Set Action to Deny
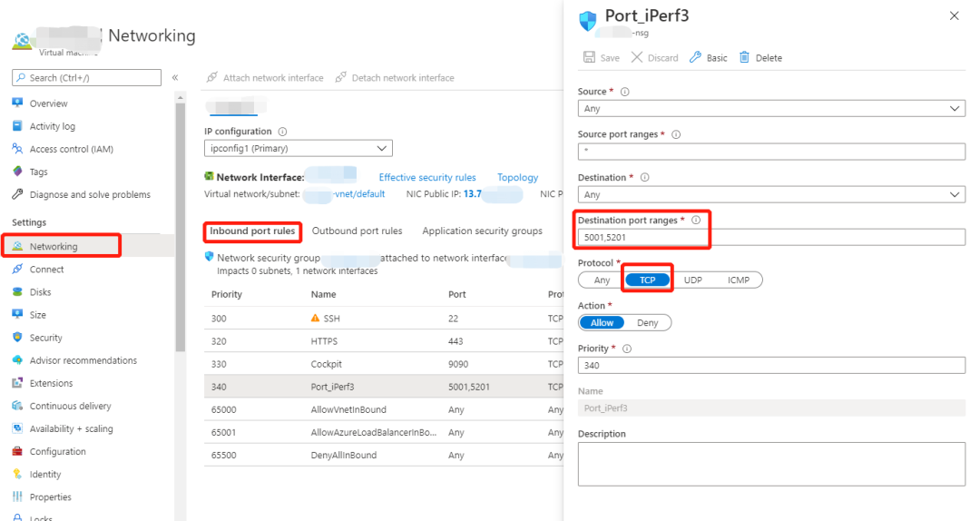 pos(648,322)
